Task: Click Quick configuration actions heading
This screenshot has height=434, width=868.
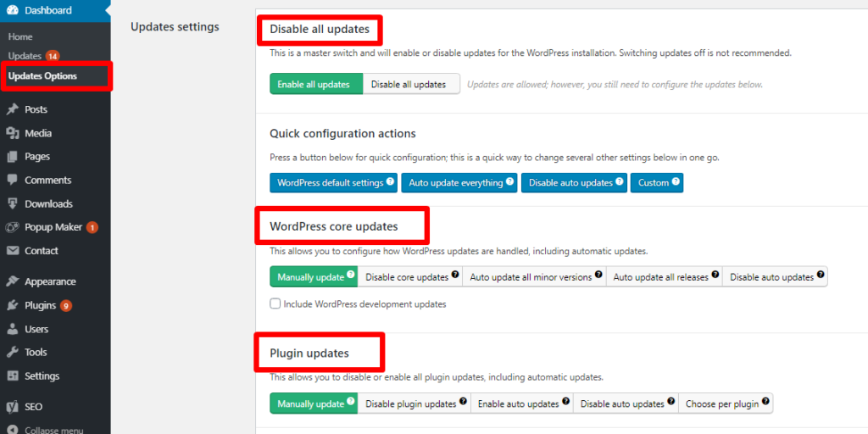Action: click(342, 133)
